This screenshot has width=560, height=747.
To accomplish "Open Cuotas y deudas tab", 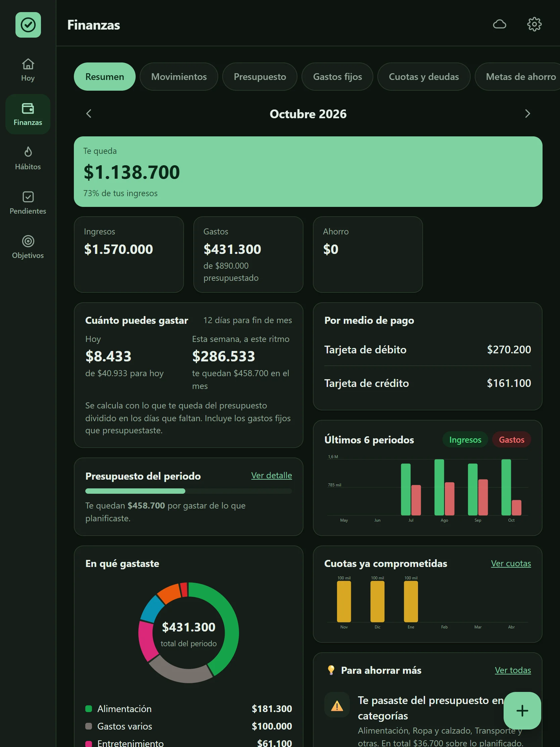I will coord(424,77).
